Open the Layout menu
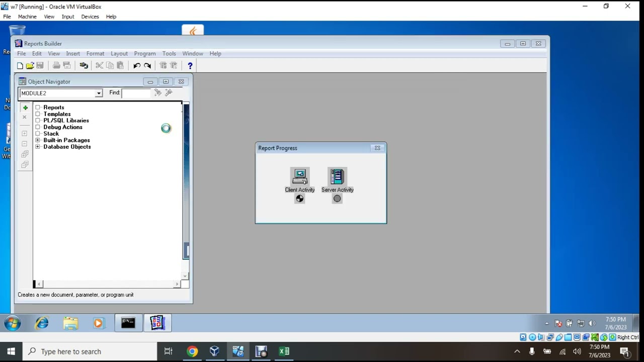This screenshot has height=362, width=644. 119,53
